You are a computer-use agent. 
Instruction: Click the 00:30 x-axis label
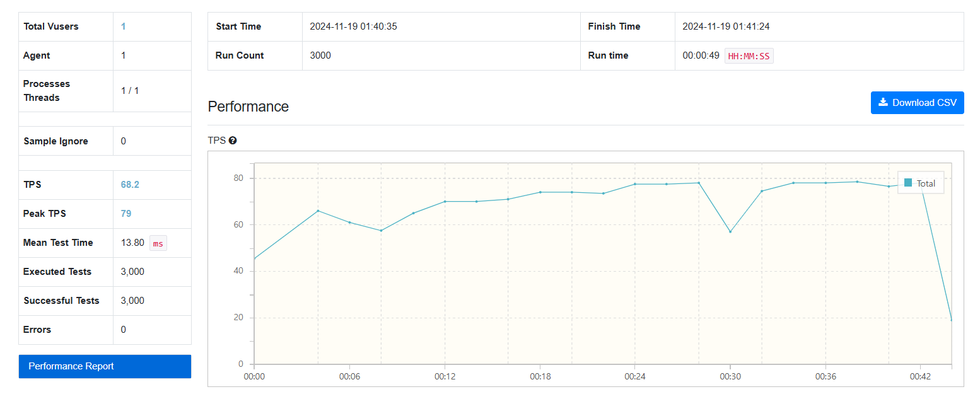(x=730, y=376)
